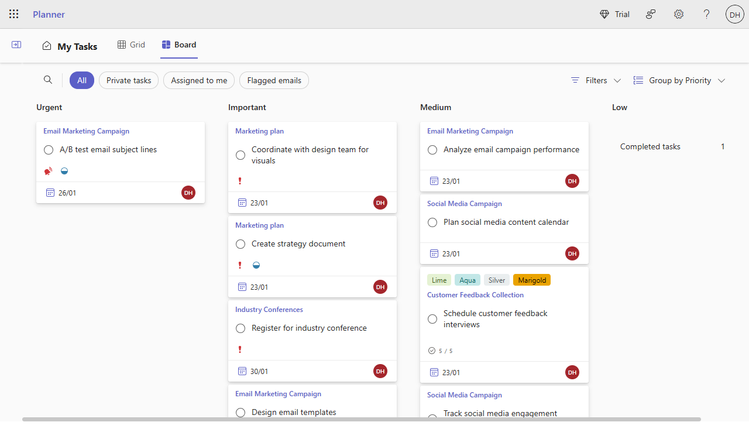Click the help question mark icon
Image resolution: width=749 pixels, height=425 pixels.
[x=706, y=14]
